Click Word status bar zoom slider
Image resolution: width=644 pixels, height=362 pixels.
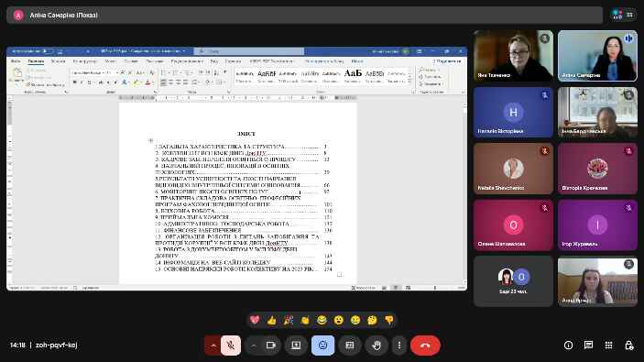(435, 288)
